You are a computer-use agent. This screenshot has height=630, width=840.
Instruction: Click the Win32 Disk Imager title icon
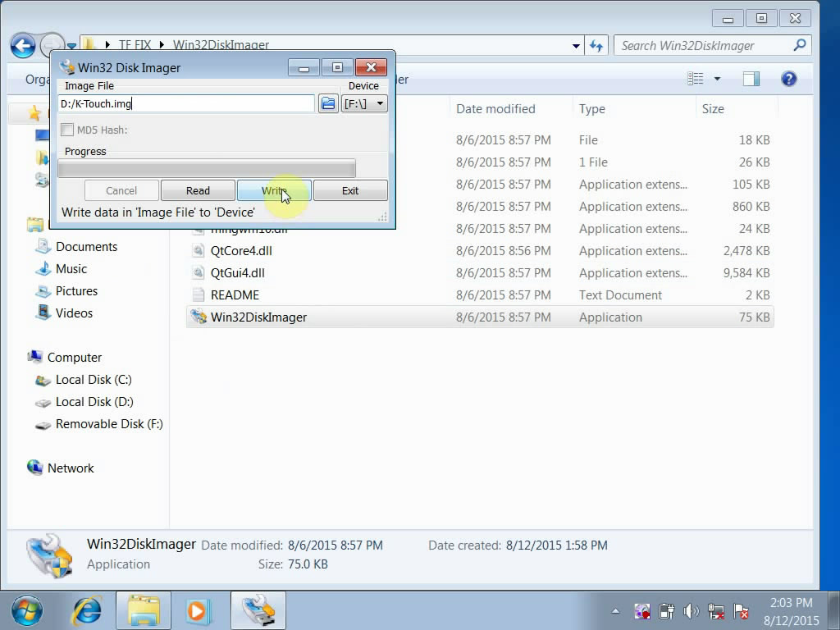click(x=67, y=67)
